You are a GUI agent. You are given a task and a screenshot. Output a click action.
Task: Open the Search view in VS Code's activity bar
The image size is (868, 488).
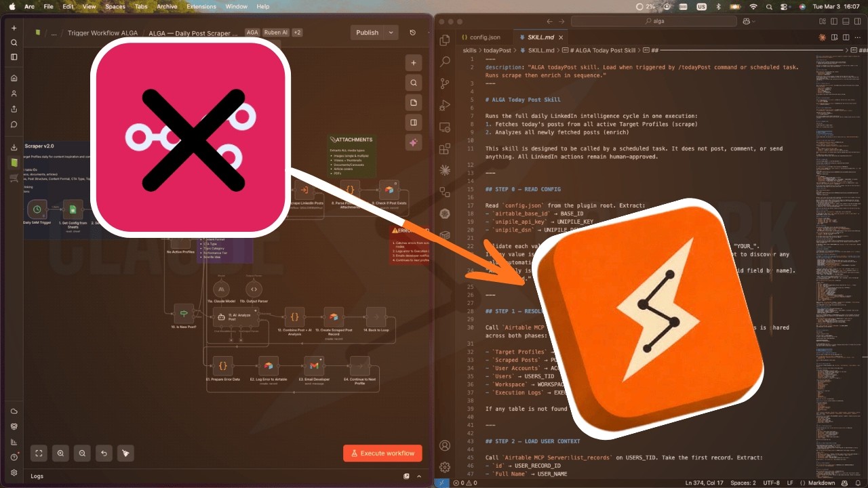445,62
